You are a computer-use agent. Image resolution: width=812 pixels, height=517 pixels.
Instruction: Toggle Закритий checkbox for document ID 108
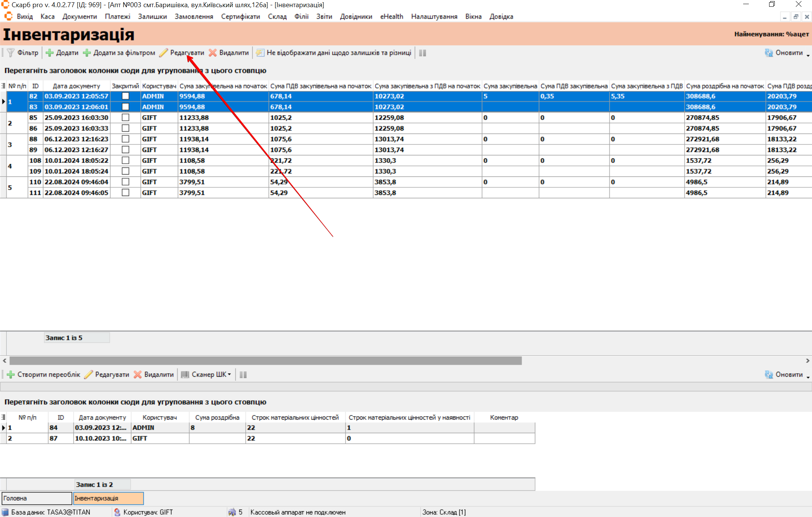click(126, 161)
